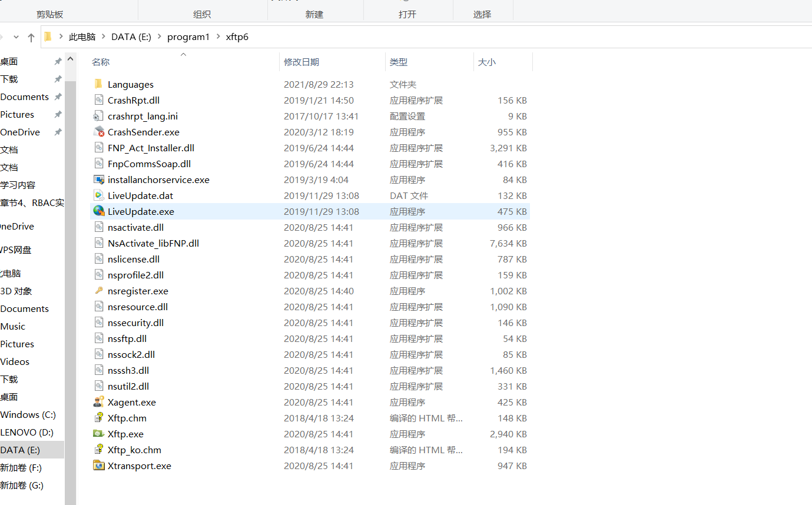This screenshot has height=505, width=812.
Task: Click program1 in the address breadcrumb
Action: pos(188,36)
